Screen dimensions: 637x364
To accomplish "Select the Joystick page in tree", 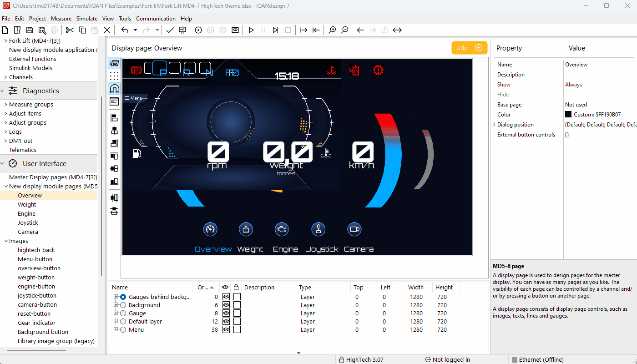I will point(28,223).
